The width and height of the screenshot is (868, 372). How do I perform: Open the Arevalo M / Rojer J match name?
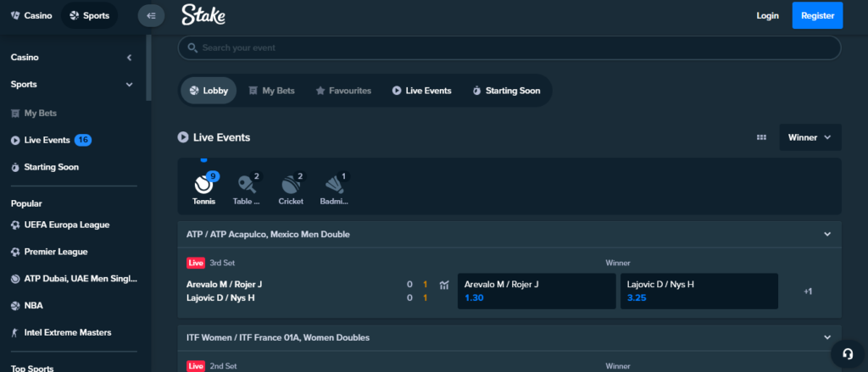(x=224, y=285)
